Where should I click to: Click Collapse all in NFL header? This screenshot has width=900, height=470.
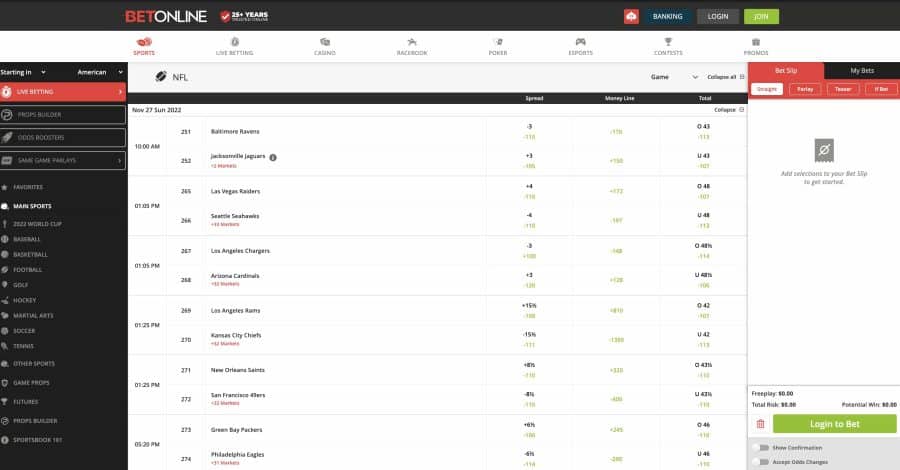pyautogui.click(x=726, y=77)
